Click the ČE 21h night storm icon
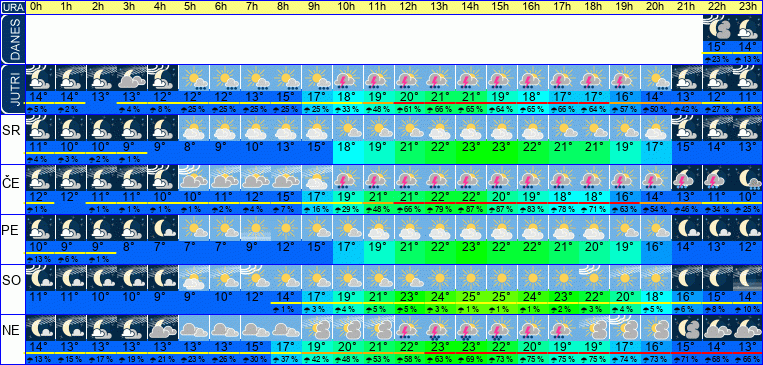The width and height of the screenshot is (763, 365). (x=686, y=178)
